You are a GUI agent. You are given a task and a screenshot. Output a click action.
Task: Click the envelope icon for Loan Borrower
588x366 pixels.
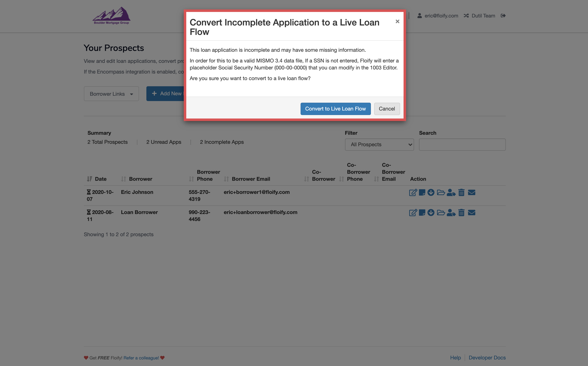click(x=471, y=213)
